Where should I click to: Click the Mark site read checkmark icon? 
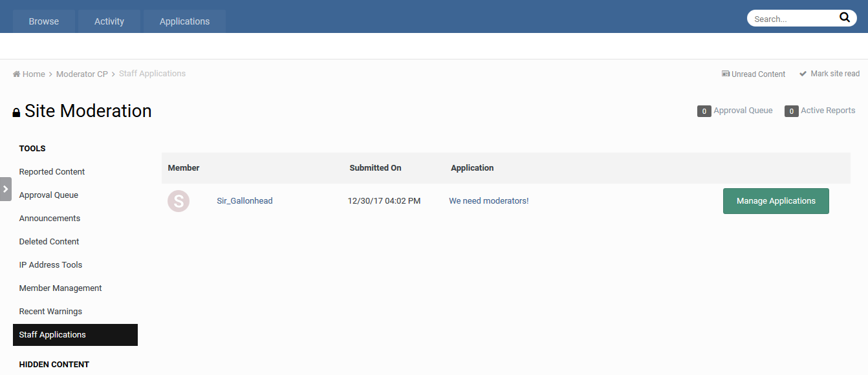tap(803, 73)
